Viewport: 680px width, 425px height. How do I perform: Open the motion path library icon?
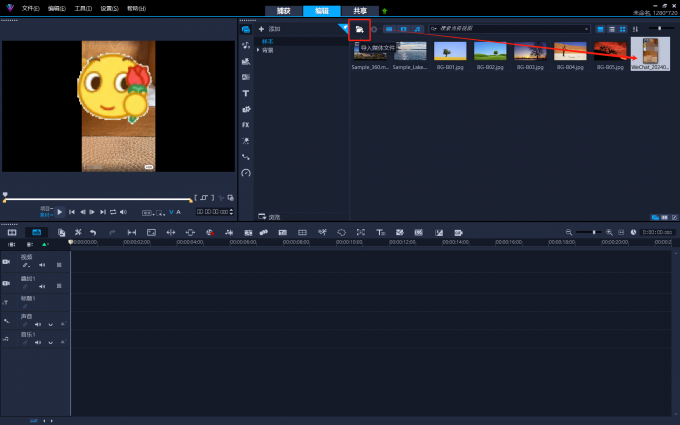click(246, 157)
